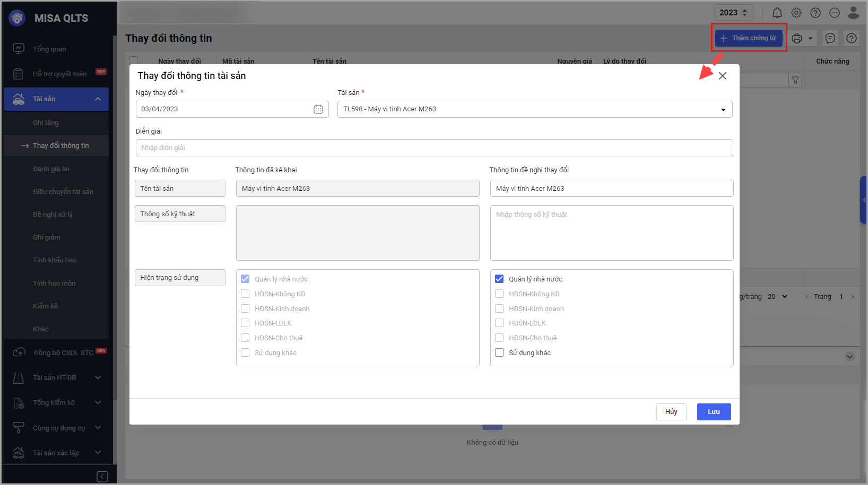The image size is (868, 485).
Task: Click the 'Hủy' cancel button
Action: (x=671, y=412)
